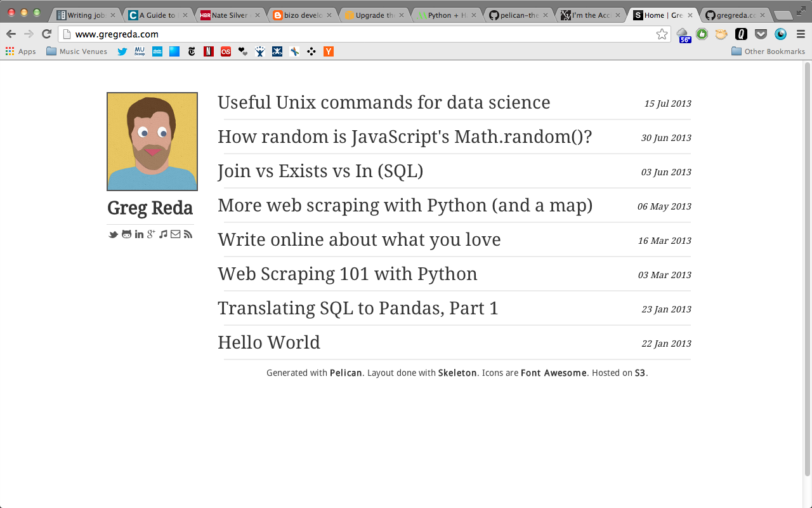
Task: Open the blue clock extension icon
Action: point(780,34)
